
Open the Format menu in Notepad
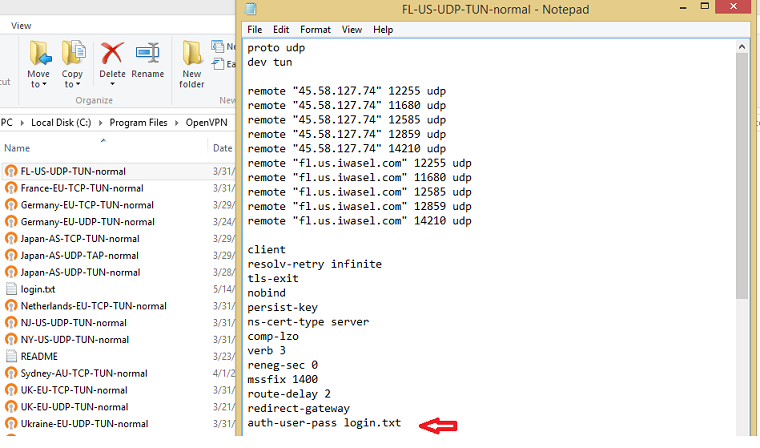[x=315, y=30]
